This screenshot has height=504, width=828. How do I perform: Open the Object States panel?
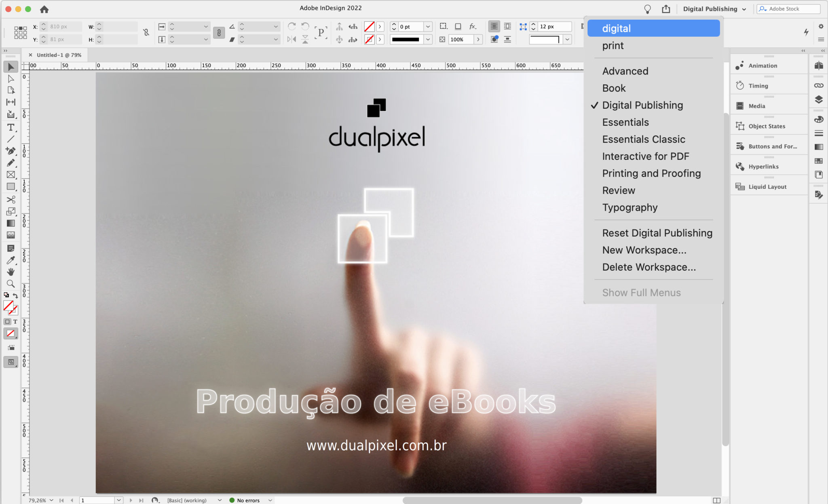point(767,126)
